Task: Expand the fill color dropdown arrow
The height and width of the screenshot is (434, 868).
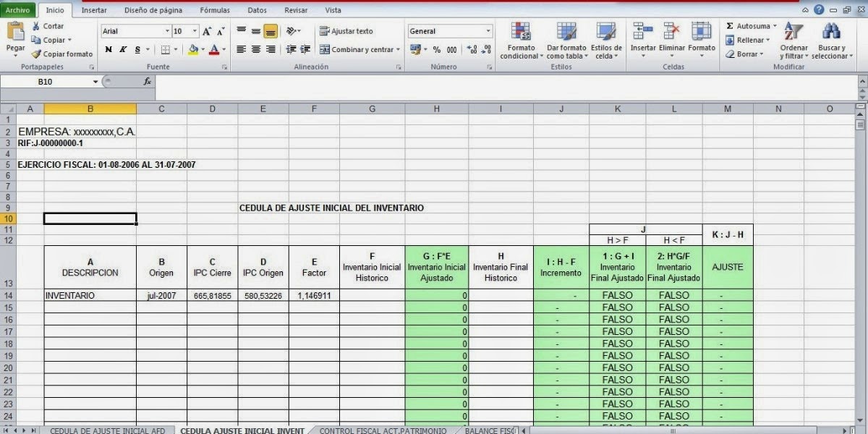Action: click(x=203, y=50)
